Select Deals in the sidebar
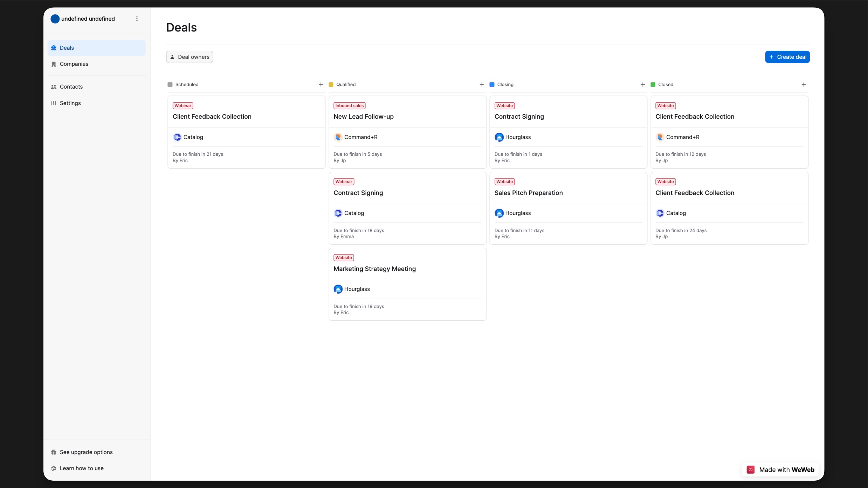The height and width of the screenshot is (488, 868). coord(67,48)
